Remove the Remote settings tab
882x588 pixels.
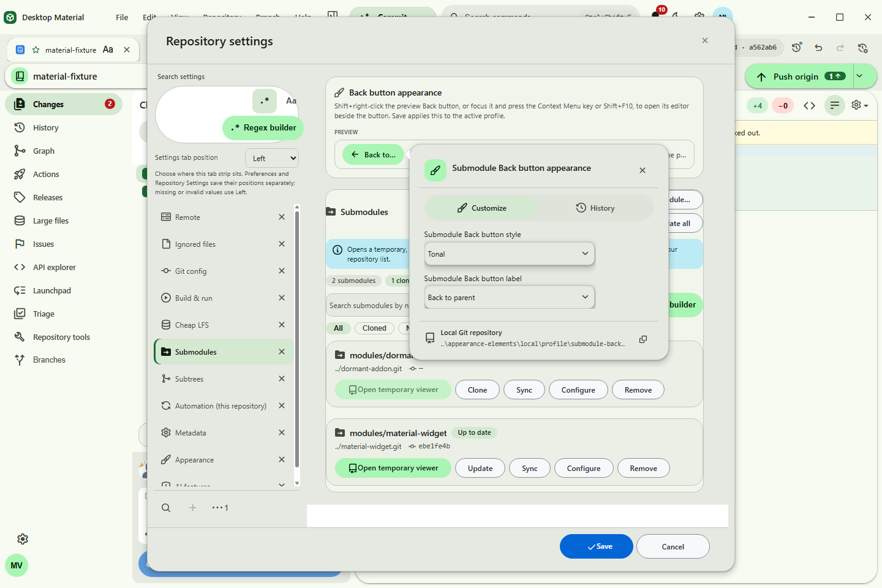[282, 217]
